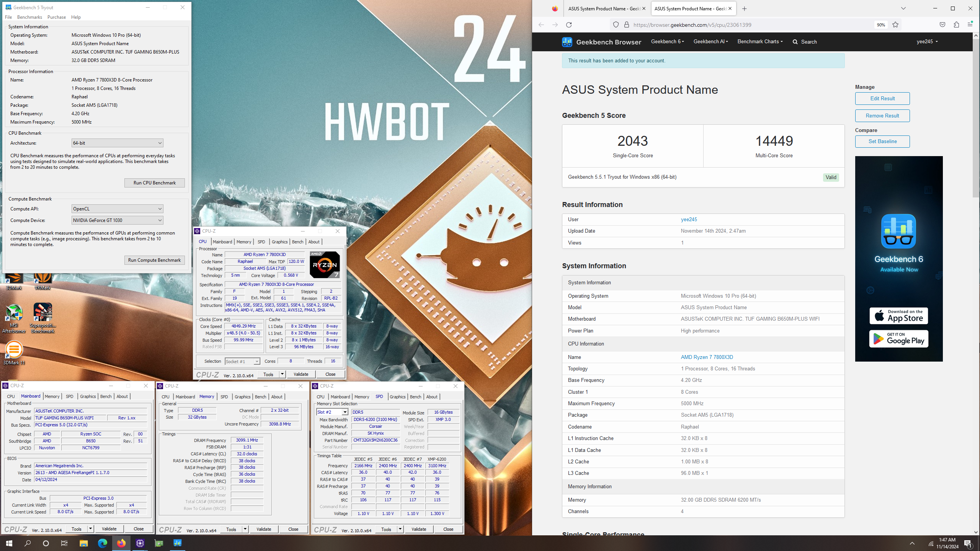Image resolution: width=980 pixels, height=551 pixels.
Task: Click the Geekbench Browser logo
Action: [x=601, y=42]
